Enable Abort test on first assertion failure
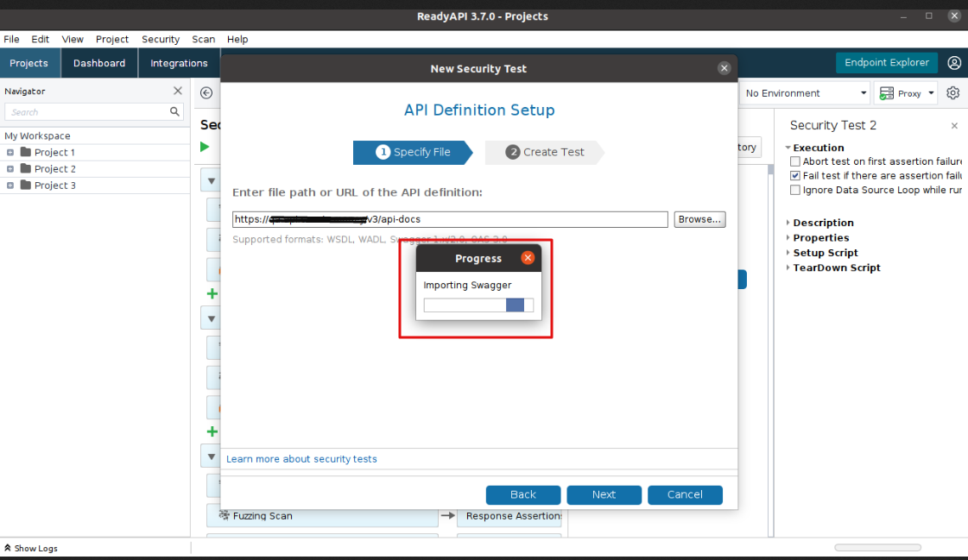The width and height of the screenshot is (968, 560). coord(795,161)
